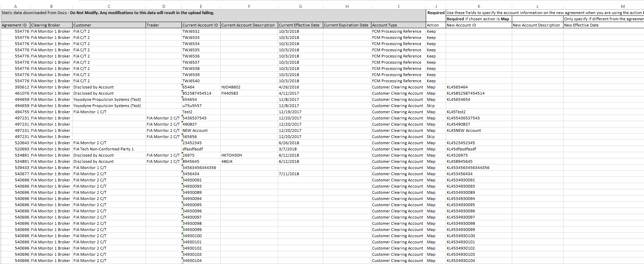Image resolution: width=644 pixels, height=264 pixels.
Task: Select the 23452345 account cell
Action: [201, 143]
